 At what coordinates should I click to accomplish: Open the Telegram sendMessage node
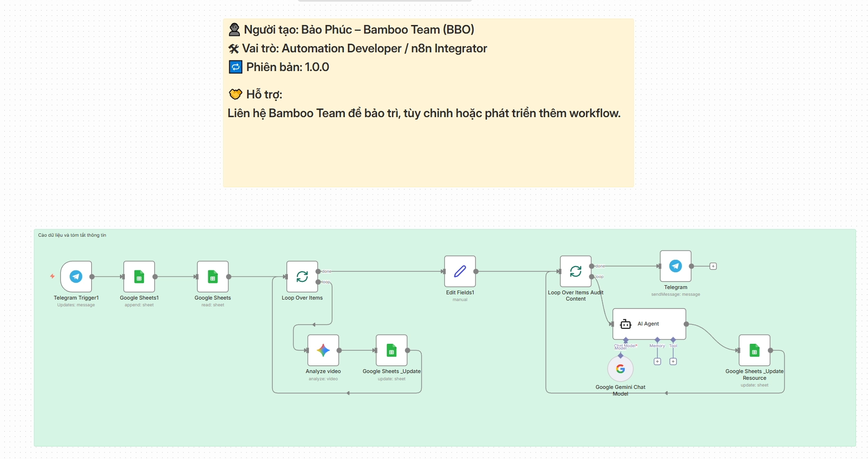point(675,266)
